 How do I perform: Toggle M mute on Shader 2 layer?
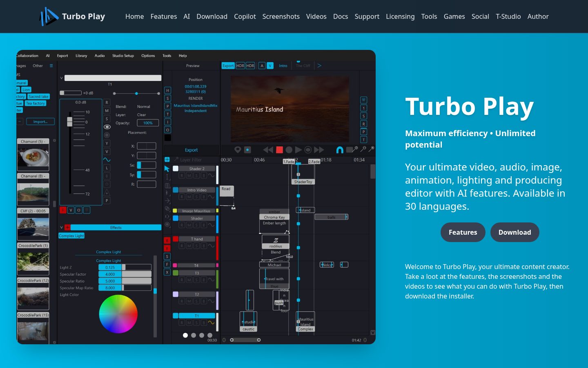[189, 175]
